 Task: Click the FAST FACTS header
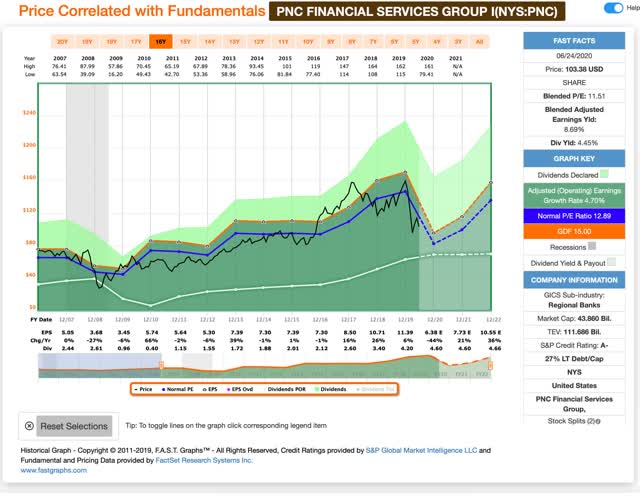(574, 40)
